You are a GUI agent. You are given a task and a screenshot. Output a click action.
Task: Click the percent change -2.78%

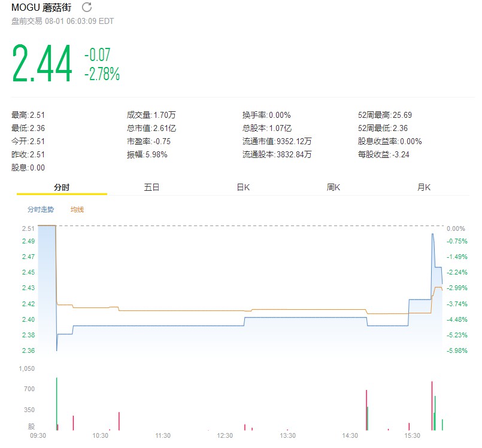(x=102, y=74)
